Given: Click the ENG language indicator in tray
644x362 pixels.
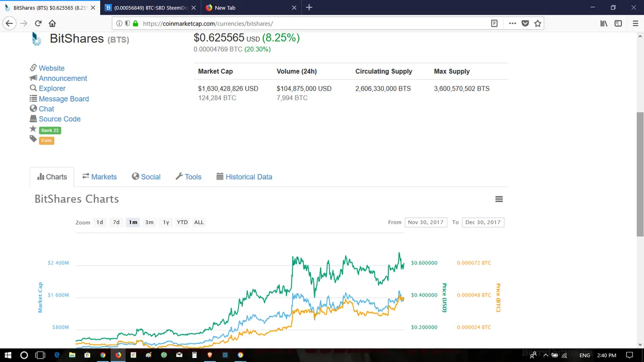Looking at the screenshot, I should 585,355.
